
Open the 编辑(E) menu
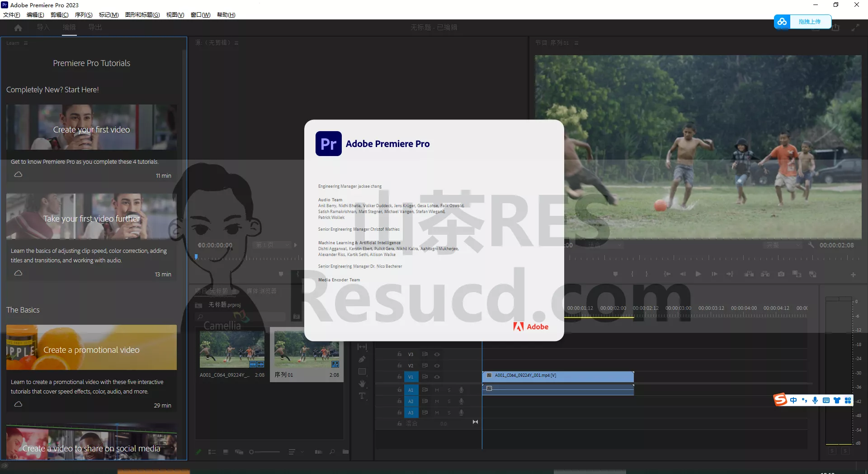pyautogui.click(x=35, y=14)
